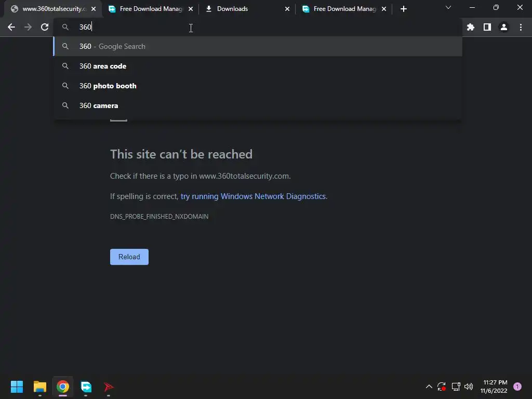The width and height of the screenshot is (532, 399).
Task: Open a new tab with the plus button
Action: coord(403,9)
